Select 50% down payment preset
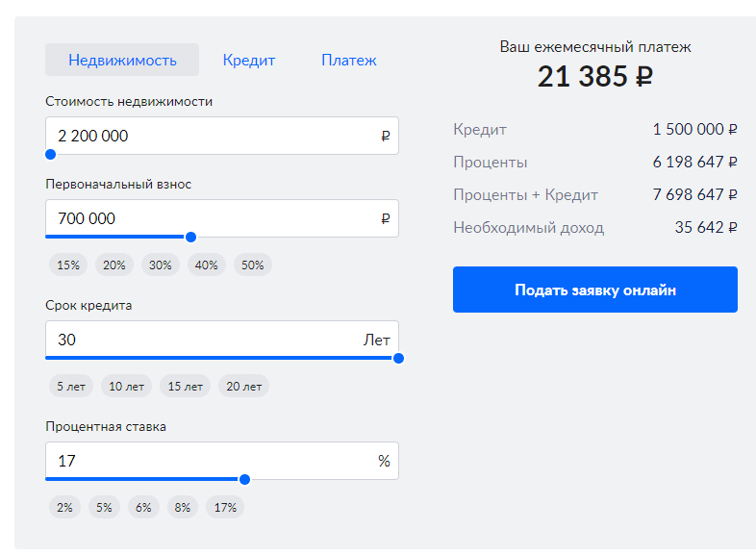 click(x=253, y=265)
